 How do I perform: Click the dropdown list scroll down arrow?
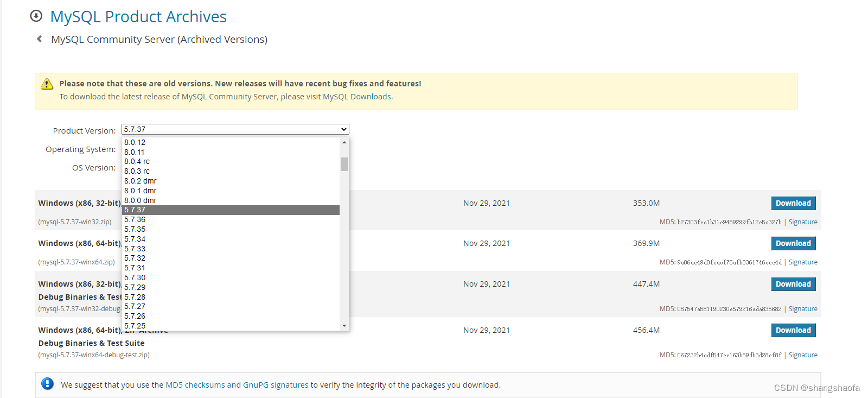coord(344,326)
